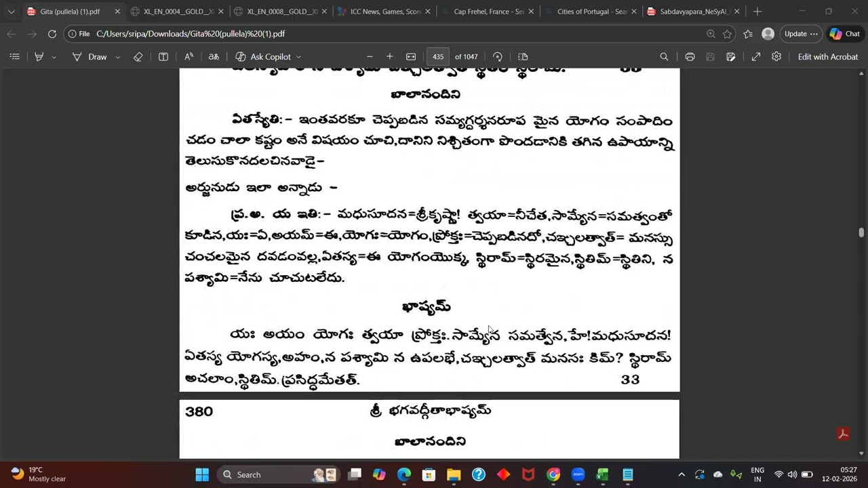868x488 pixels.
Task: Click the Translate icon
Action: [x=214, y=57]
